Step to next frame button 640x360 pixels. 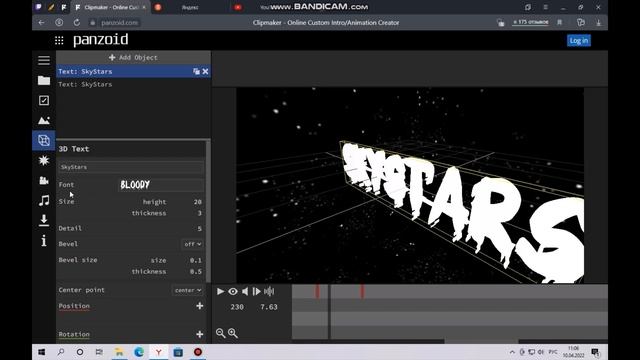[257, 291]
